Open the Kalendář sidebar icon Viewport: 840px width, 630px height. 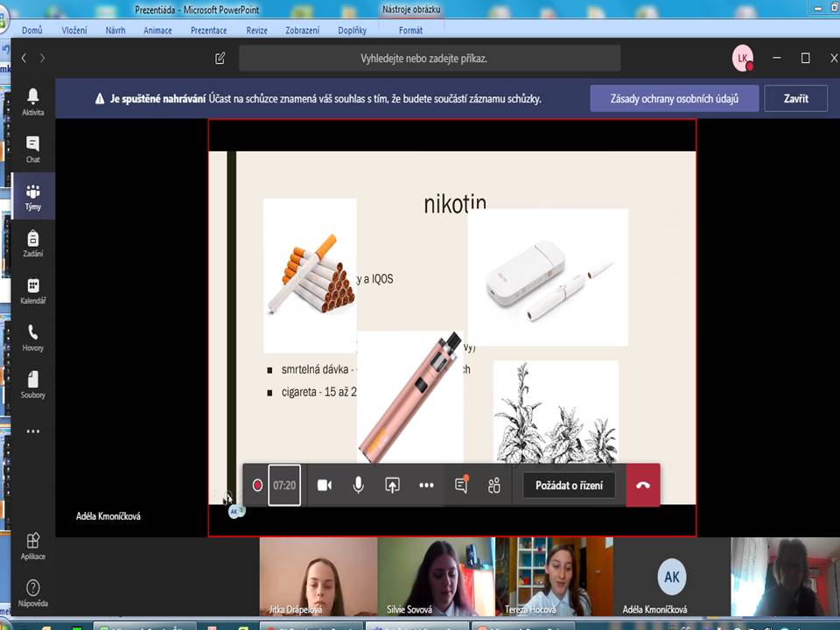[32, 290]
